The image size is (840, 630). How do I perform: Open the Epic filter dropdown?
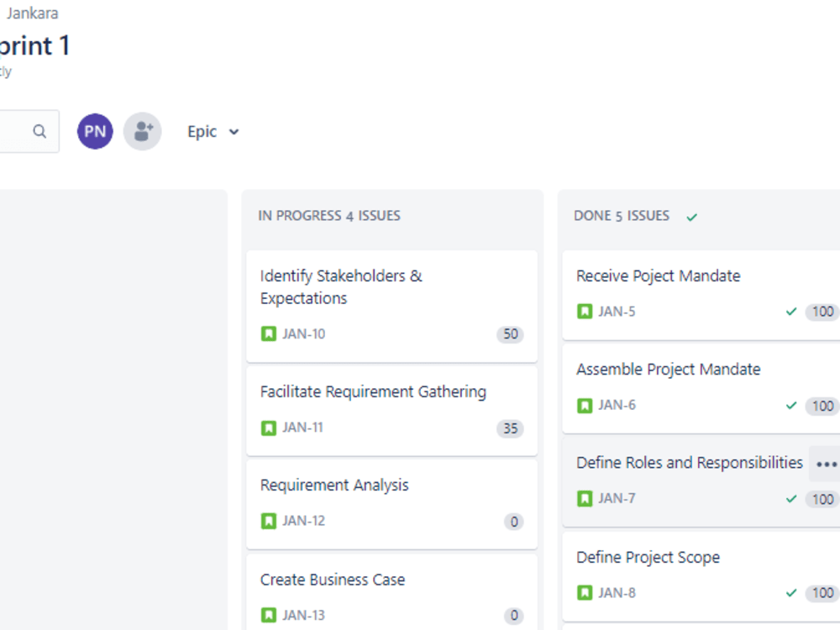pyautogui.click(x=213, y=132)
